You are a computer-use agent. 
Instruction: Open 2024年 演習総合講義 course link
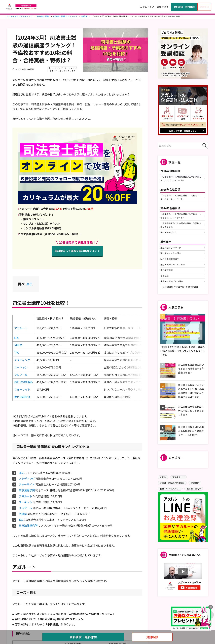point(183,225)
